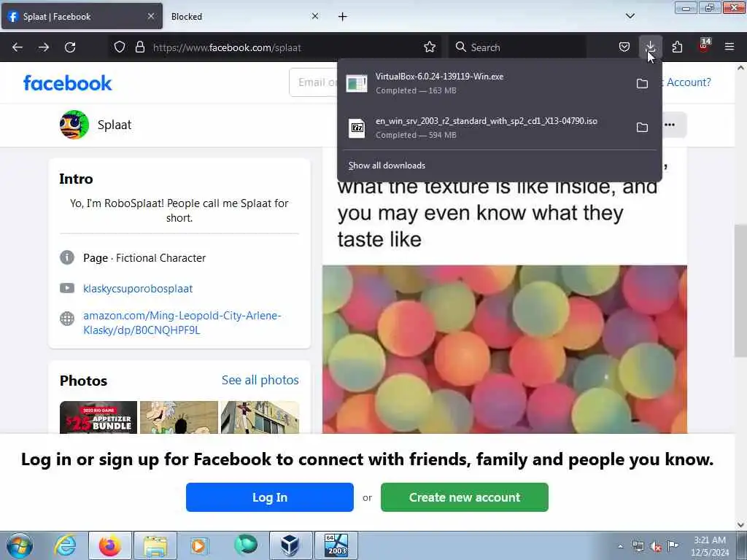Open the Extensions puzzle icon

click(677, 47)
